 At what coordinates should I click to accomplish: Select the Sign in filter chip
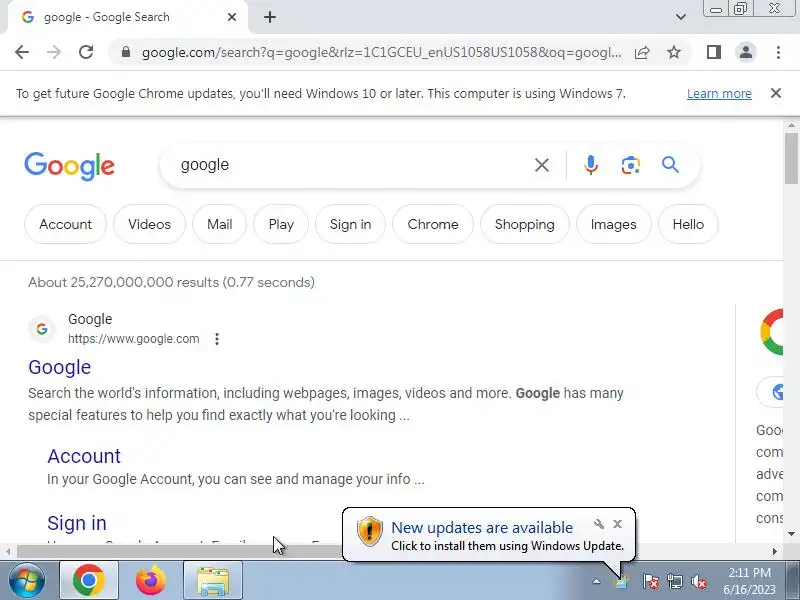coord(351,224)
